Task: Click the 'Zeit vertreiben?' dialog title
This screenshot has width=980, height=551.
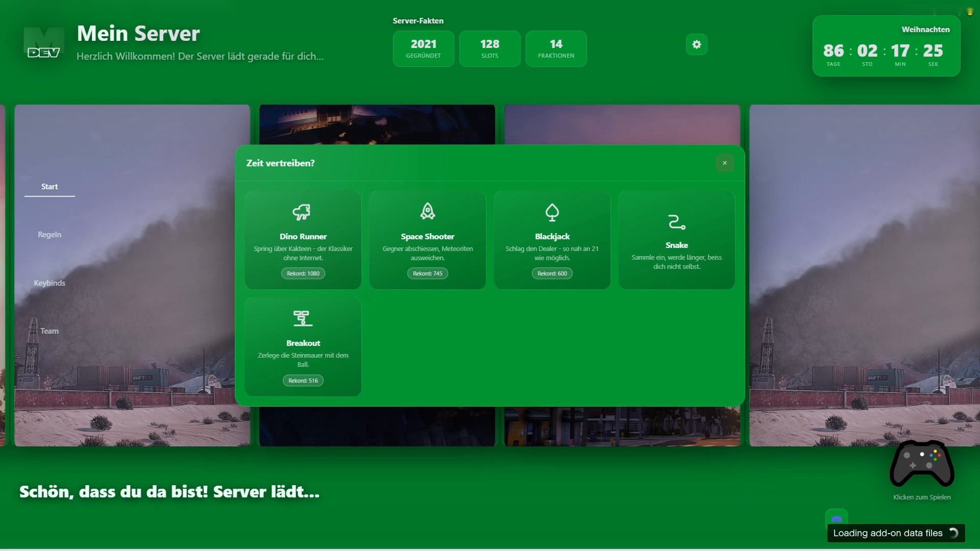Action: pyautogui.click(x=280, y=163)
